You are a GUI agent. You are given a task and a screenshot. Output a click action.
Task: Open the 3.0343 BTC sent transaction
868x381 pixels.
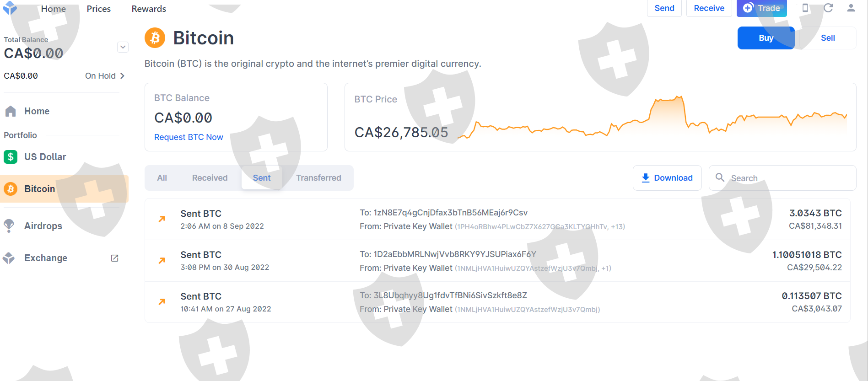pyautogui.click(x=497, y=220)
